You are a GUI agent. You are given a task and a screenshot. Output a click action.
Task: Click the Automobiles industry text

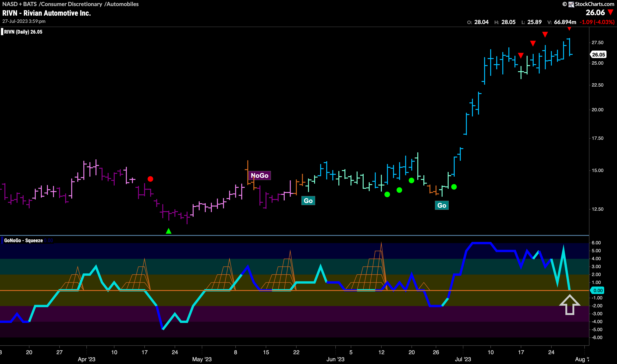click(x=122, y=4)
